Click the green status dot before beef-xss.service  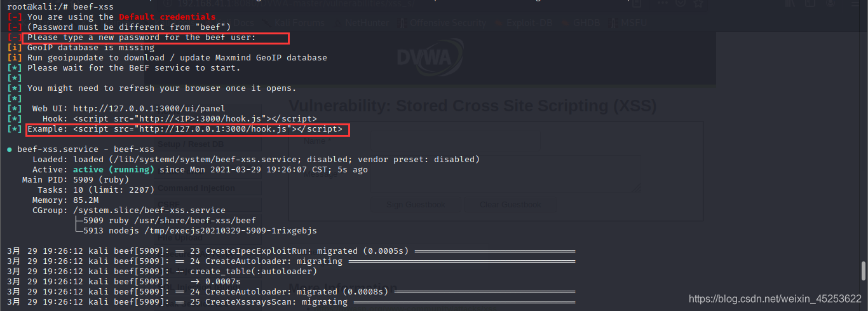[10, 149]
